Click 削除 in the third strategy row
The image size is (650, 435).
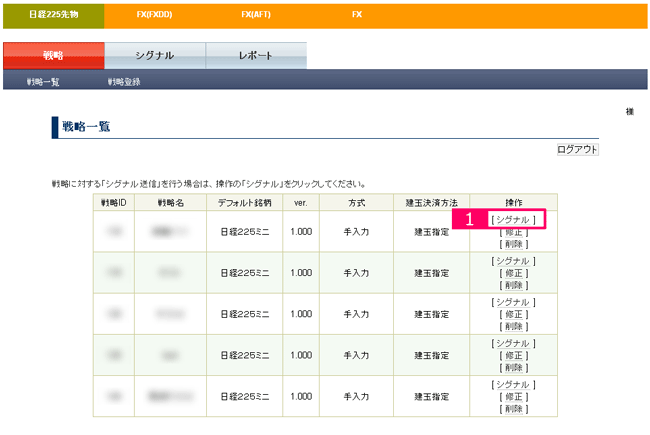(x=514, y=326)
